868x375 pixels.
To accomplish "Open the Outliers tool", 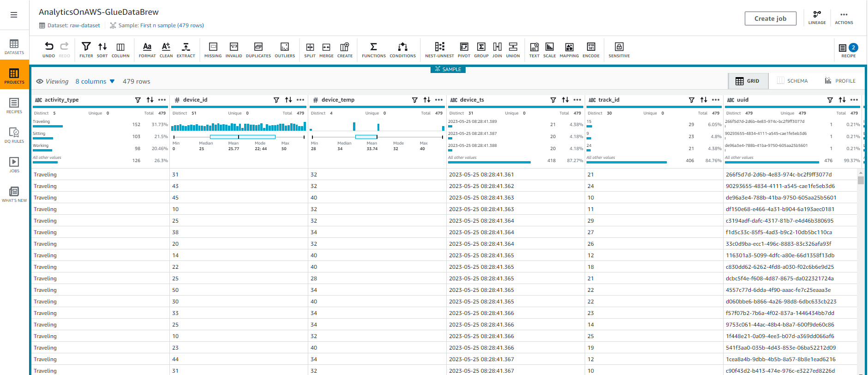I will click(285, 49).
